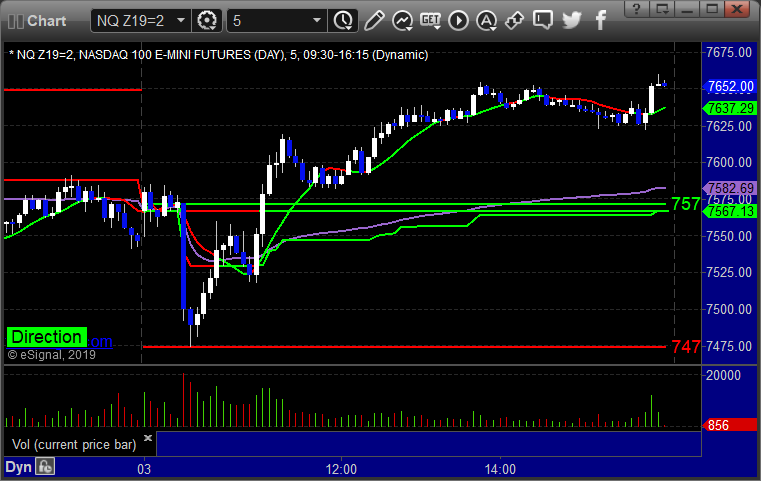Start bar replay with the play icon

click(x=458, y=21)
